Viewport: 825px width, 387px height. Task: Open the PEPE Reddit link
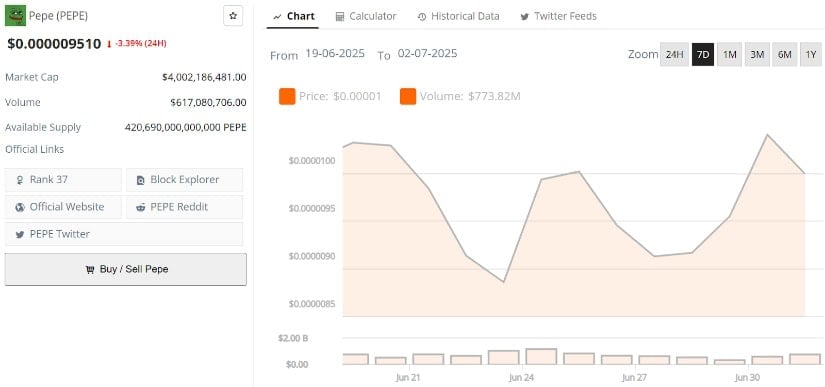tap(185, 207)
